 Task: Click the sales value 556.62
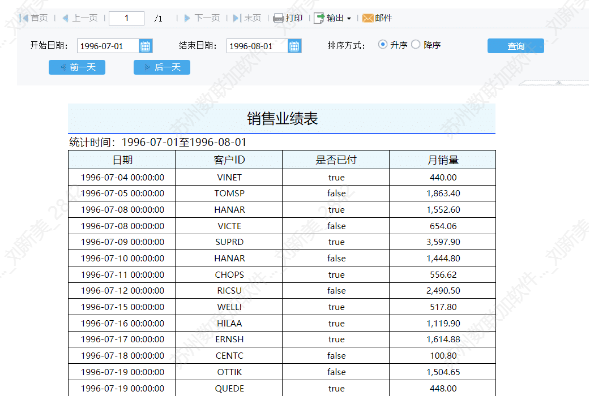pos(443,275)
